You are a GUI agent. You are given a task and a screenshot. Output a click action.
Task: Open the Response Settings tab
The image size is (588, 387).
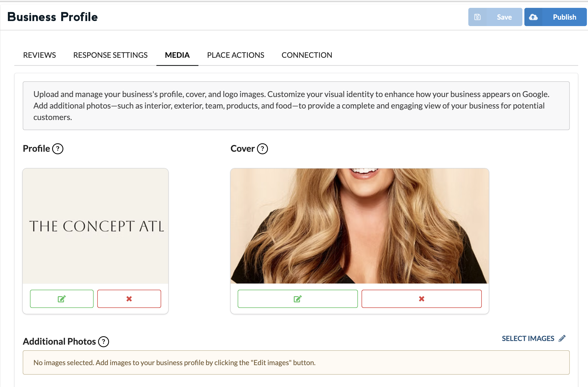tap(110, 55)
